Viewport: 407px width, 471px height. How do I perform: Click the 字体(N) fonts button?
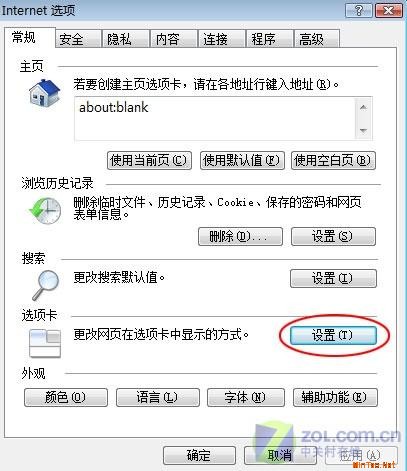click(246, 397)
